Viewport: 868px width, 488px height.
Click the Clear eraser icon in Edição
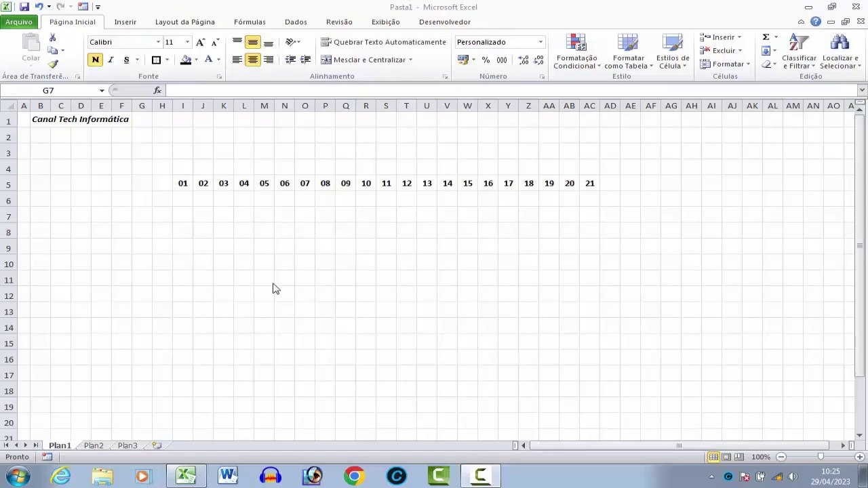click(x=766, y=64)
